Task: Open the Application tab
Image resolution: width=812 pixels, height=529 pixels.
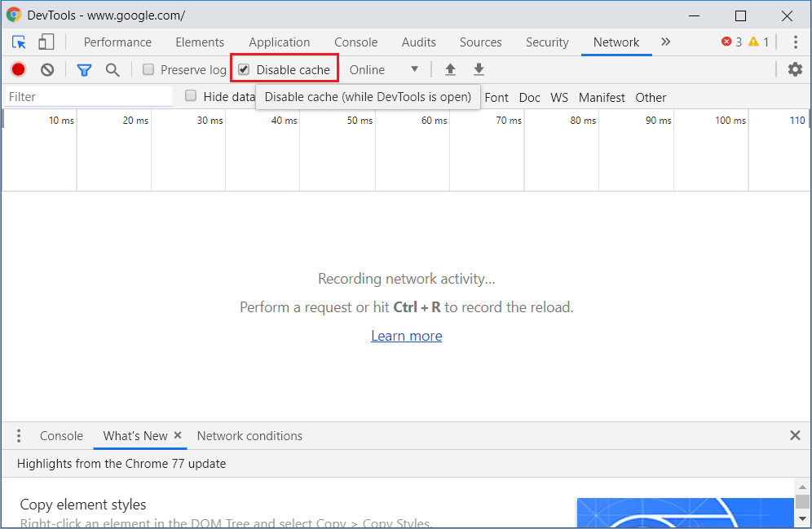Action: coord(279,42)
